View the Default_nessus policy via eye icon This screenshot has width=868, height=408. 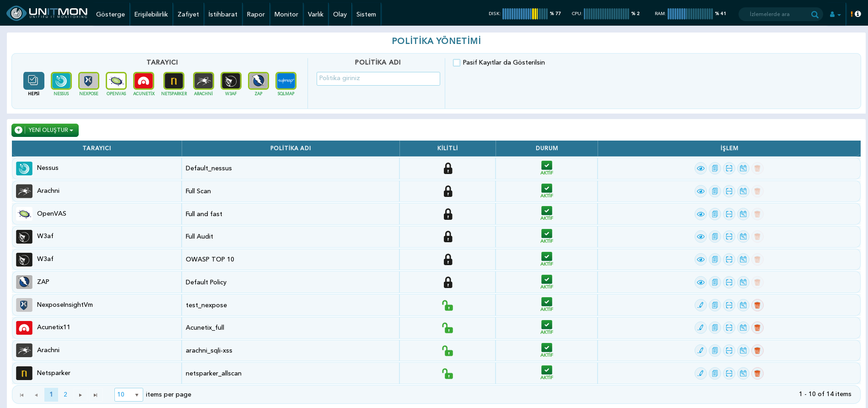pos(701,169)
